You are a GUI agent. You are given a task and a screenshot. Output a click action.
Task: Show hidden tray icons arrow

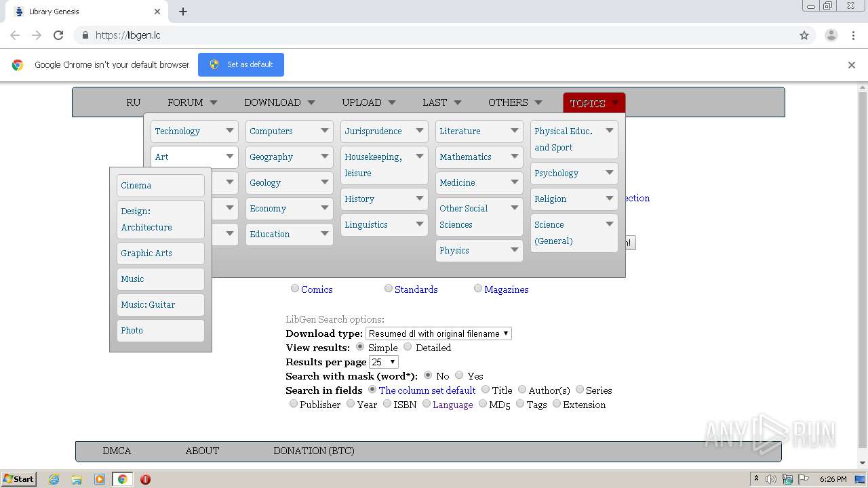click(x=757, y=479)
